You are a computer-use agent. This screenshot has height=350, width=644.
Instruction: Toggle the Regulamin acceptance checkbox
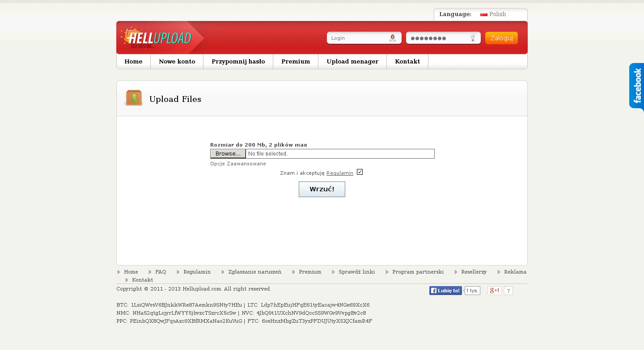[360, 172]
